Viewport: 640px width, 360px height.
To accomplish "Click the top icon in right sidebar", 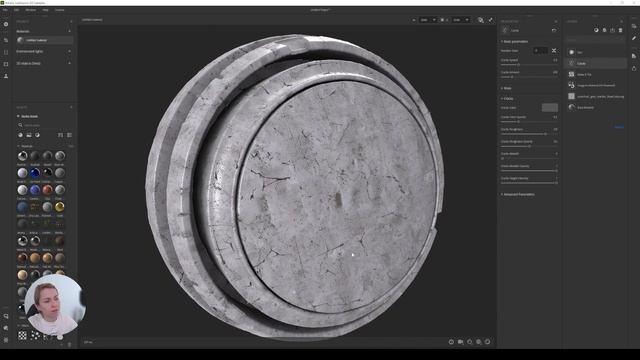I will [x=634, y=26].
